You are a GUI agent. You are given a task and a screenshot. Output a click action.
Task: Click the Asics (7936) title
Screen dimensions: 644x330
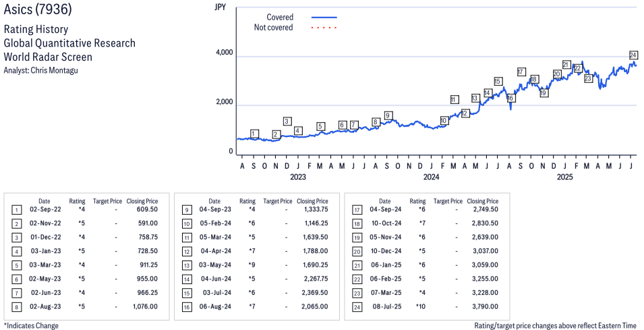38,9
